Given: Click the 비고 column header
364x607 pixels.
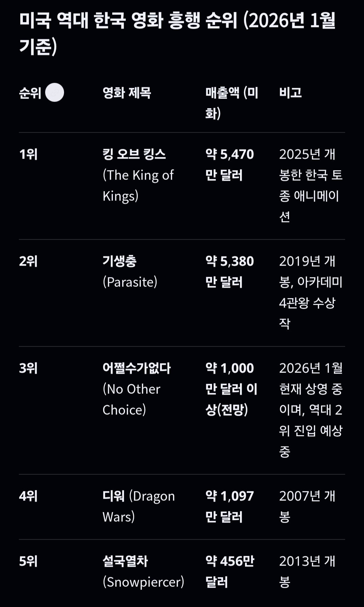Looking at the screenshot, I should point(290,93).
